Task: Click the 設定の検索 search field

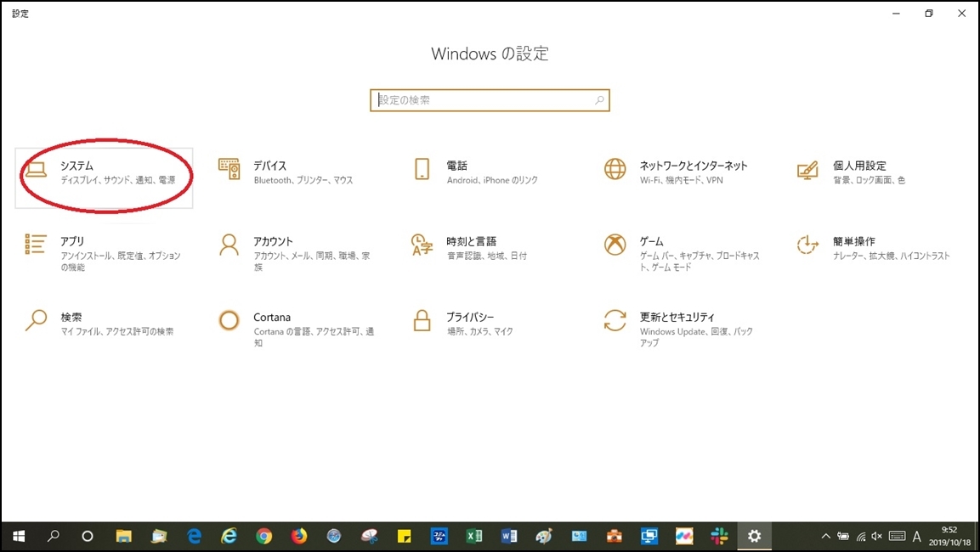Action: click(x=490, y=100)
